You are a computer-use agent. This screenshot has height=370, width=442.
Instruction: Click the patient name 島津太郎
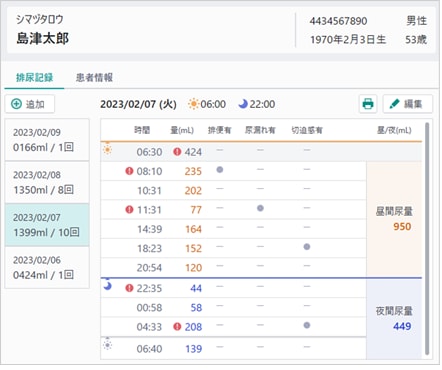(x=43, y=38)
